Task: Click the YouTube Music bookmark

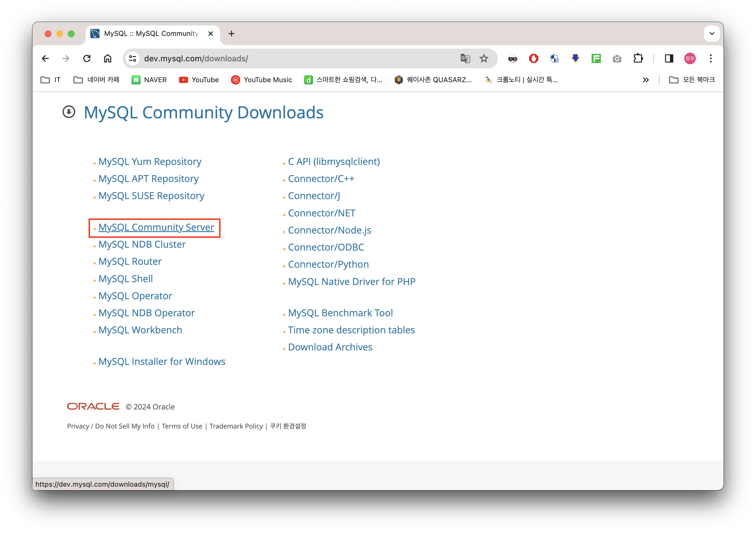Action: pos(261,80)
